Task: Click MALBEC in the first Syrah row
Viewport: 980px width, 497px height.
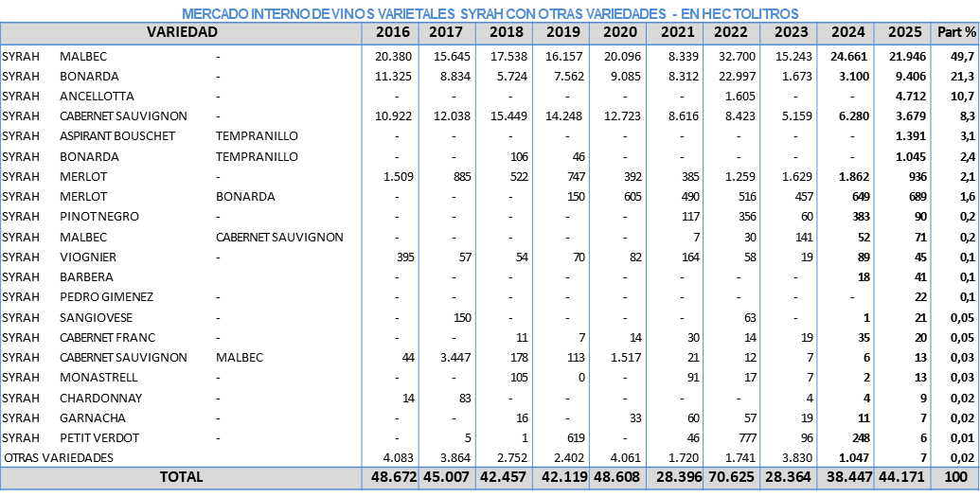Action: 83,57
